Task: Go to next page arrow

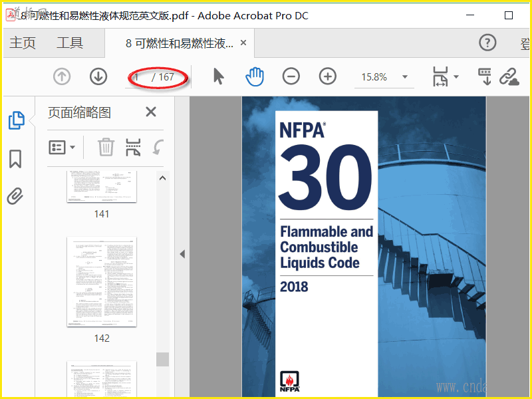Action: click(x=98, y=76)
